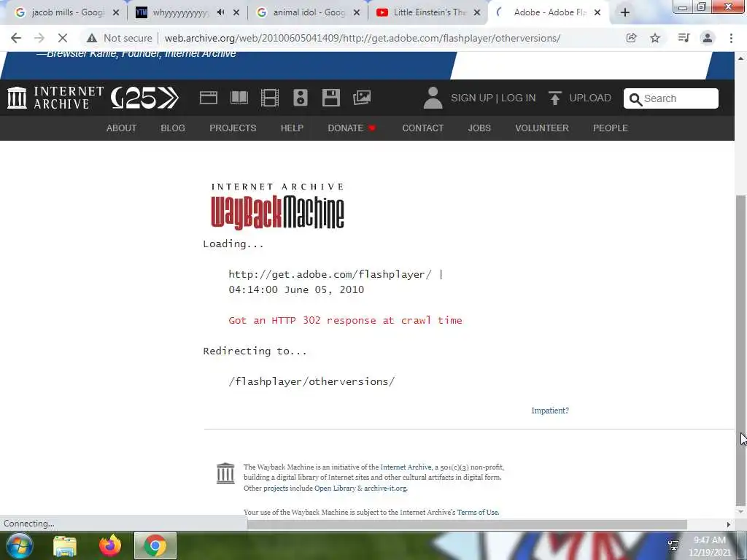Switch to the jacob mills Google tab
The width and height of the screenshot is (747, 560).
[x=66, y=12]
